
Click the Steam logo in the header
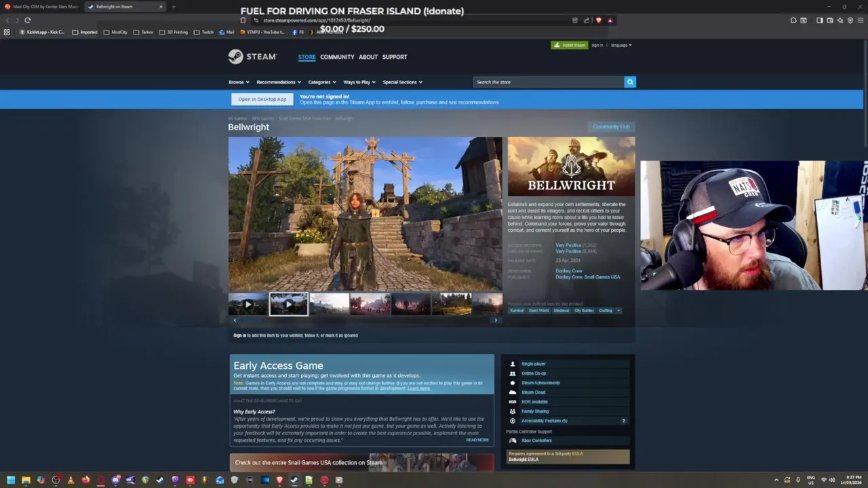[x=252, y=57]
